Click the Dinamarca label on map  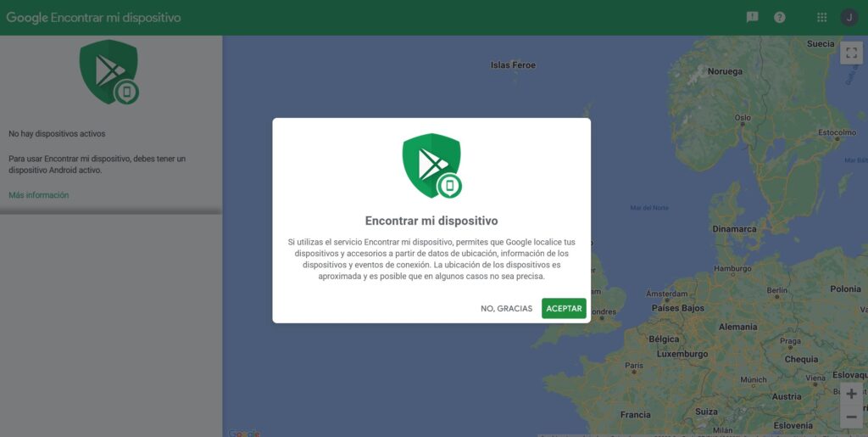click(734, 229)
